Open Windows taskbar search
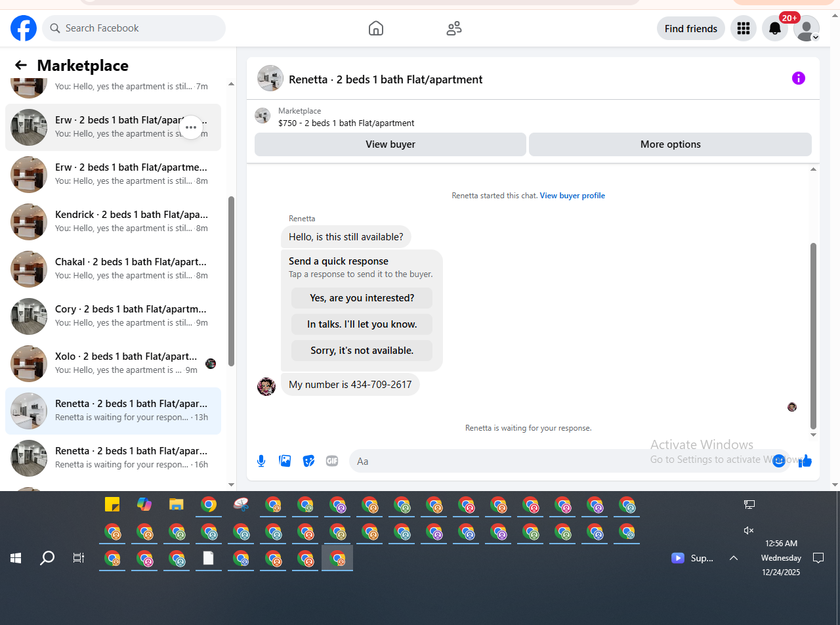The width and height of the screenshot is (840, 625). (x=47, y=558)
